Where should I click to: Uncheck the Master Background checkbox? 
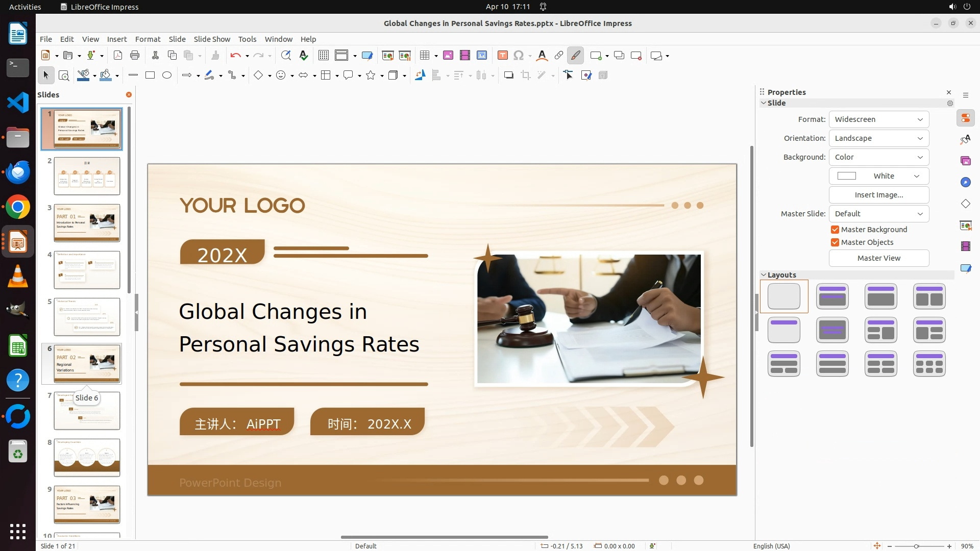835,230
